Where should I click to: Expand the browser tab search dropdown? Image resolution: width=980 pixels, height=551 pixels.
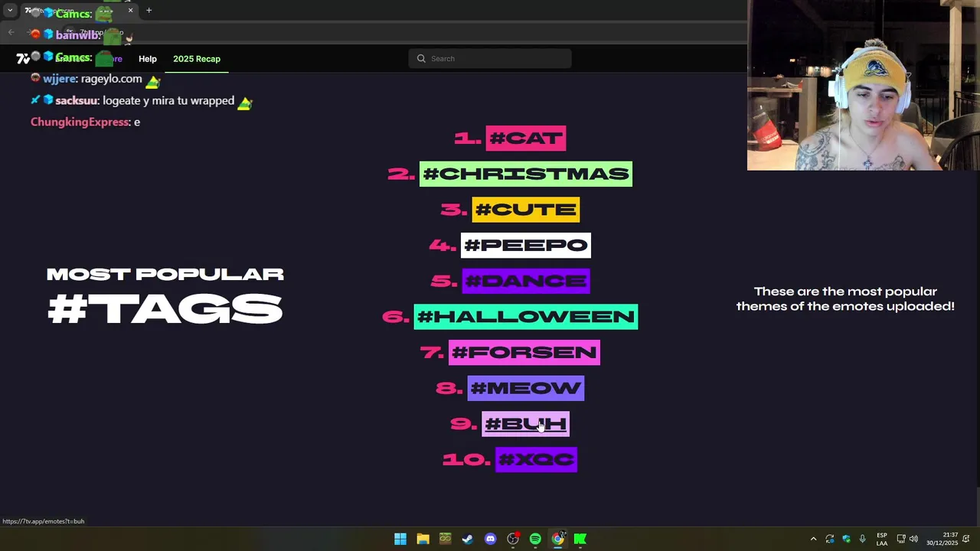tap(10, 11)
